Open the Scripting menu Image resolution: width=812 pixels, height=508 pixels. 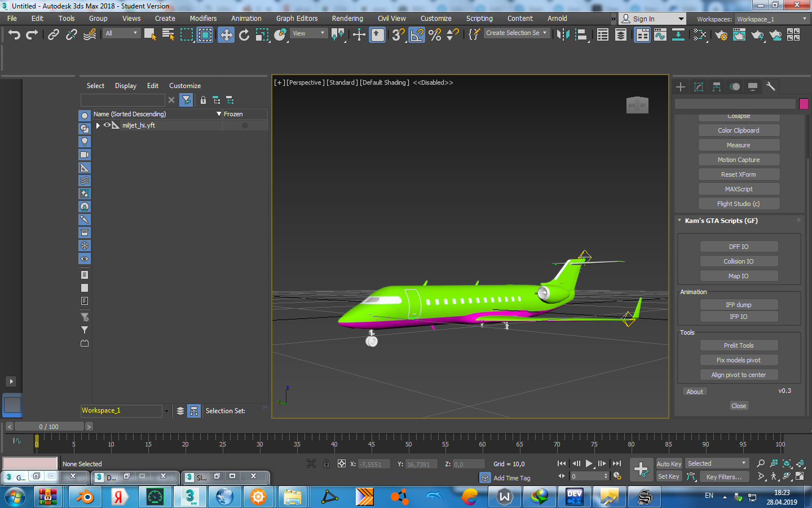click(479, 19)
